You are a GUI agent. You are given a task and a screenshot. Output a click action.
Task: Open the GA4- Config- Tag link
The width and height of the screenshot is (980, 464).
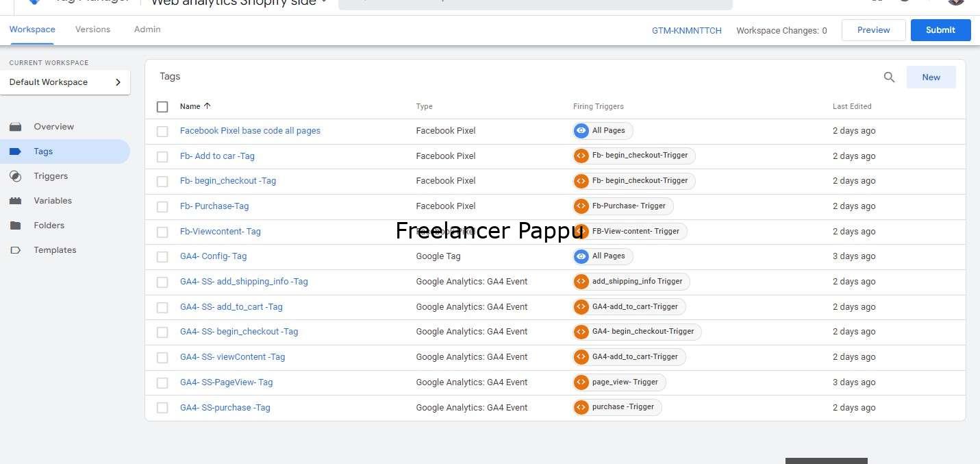coord(213,256)
